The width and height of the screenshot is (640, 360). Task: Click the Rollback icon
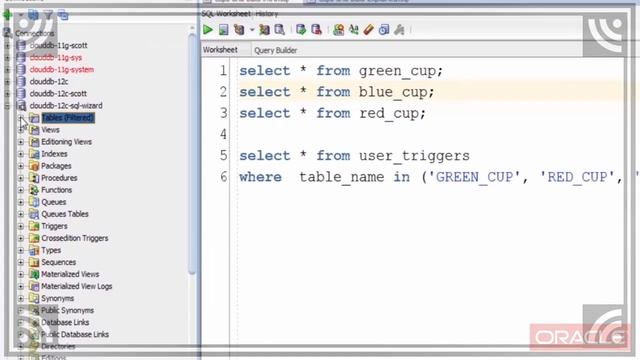click(x=316, y=29)
